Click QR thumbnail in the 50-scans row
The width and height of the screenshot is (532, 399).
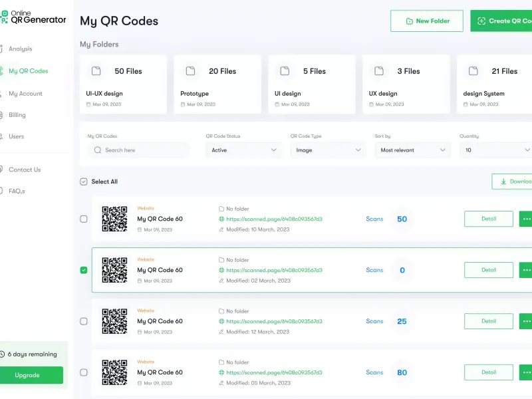pos(114,219)
